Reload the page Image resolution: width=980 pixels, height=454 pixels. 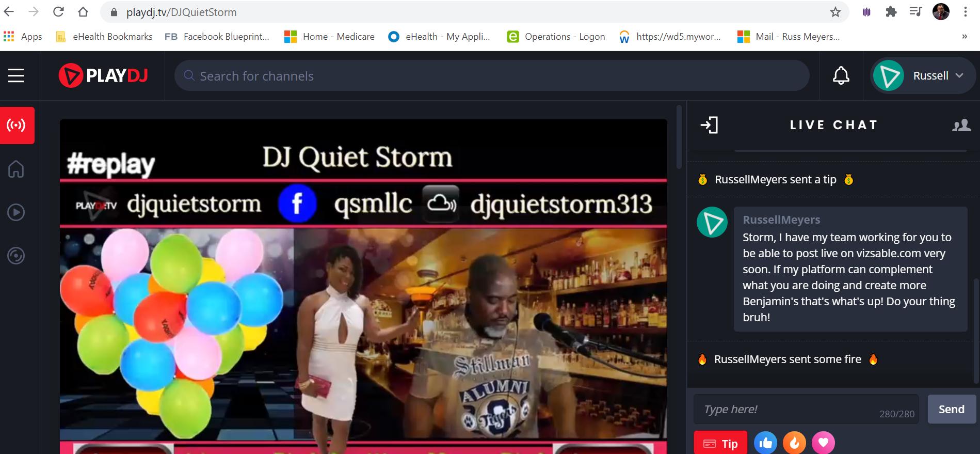(x=58, y=12)
